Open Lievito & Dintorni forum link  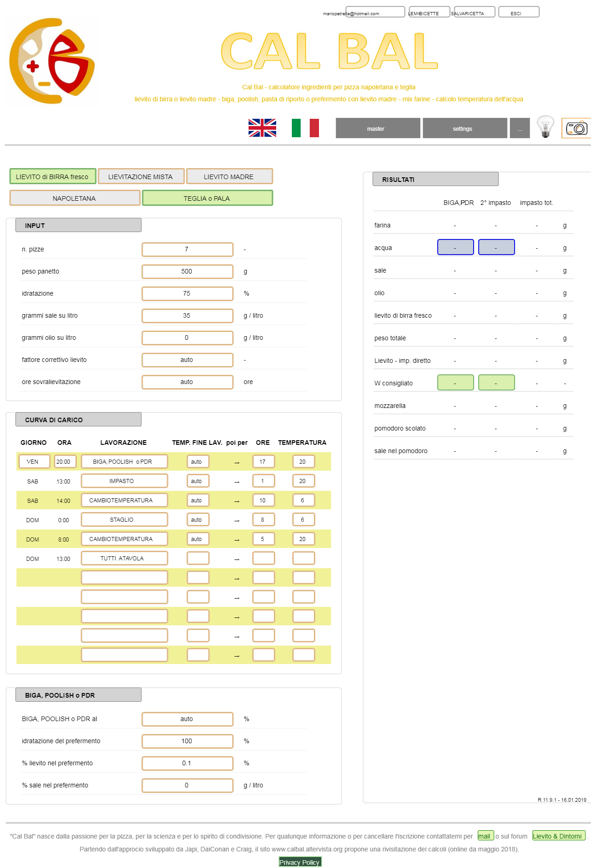click(559, 836)
